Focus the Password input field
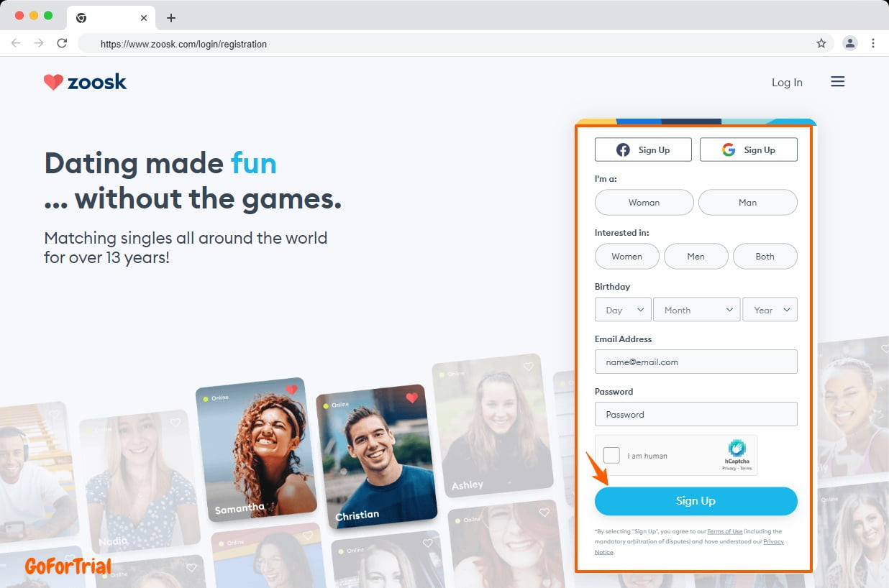The width and height of the screenshot is (889, 588). pos(696,414)
